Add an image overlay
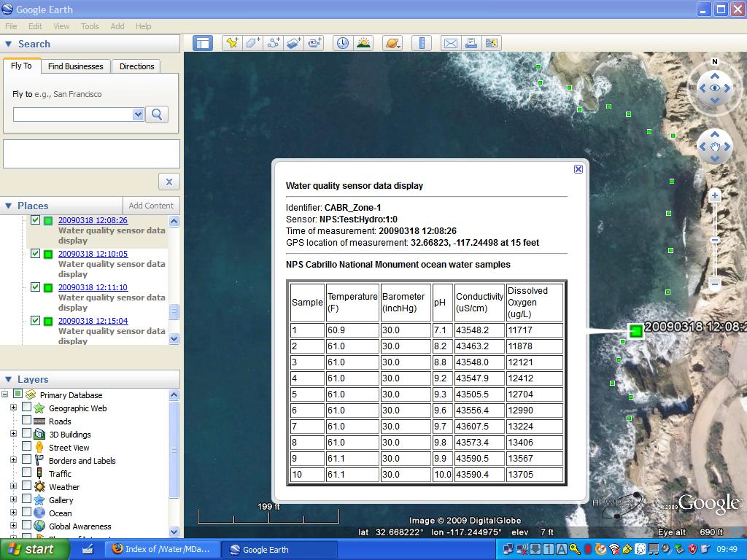This screenshot has height=560, width=747. (x=294, y=43)
